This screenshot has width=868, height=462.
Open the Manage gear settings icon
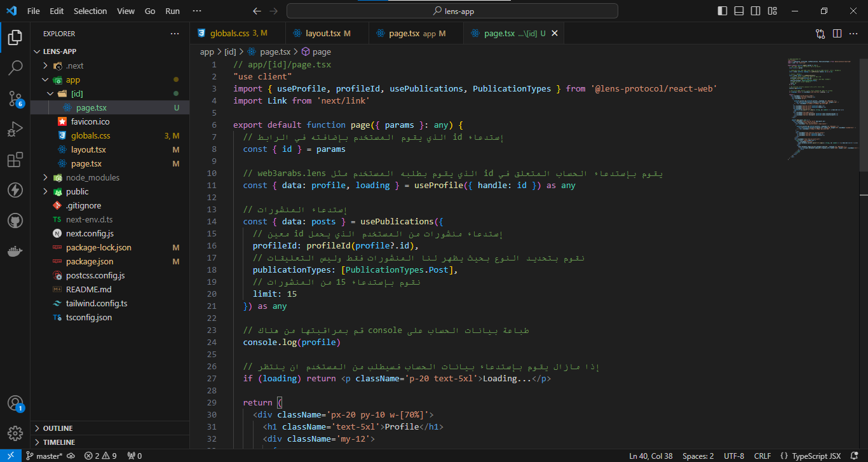tap(15, 433)
